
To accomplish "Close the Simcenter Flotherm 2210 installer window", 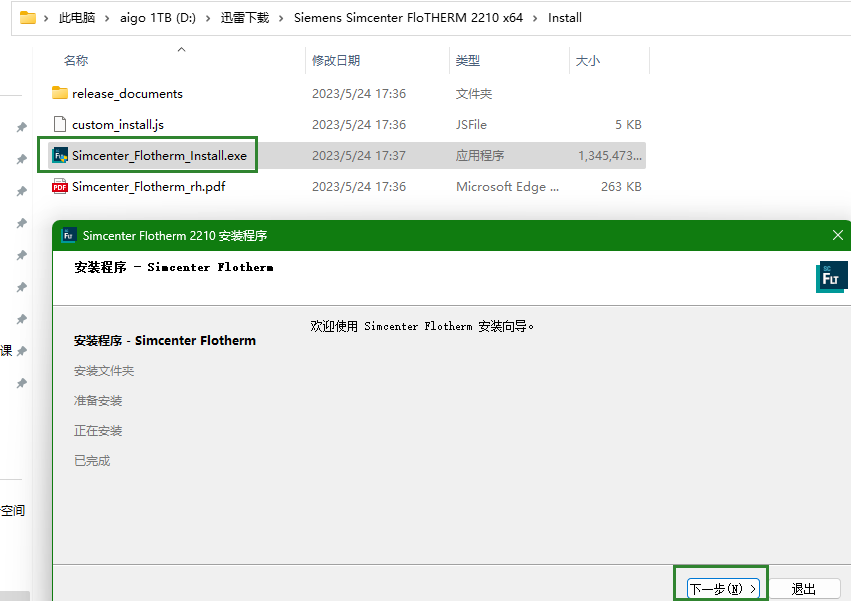I will pyautogui.click(x=837, y=235).
